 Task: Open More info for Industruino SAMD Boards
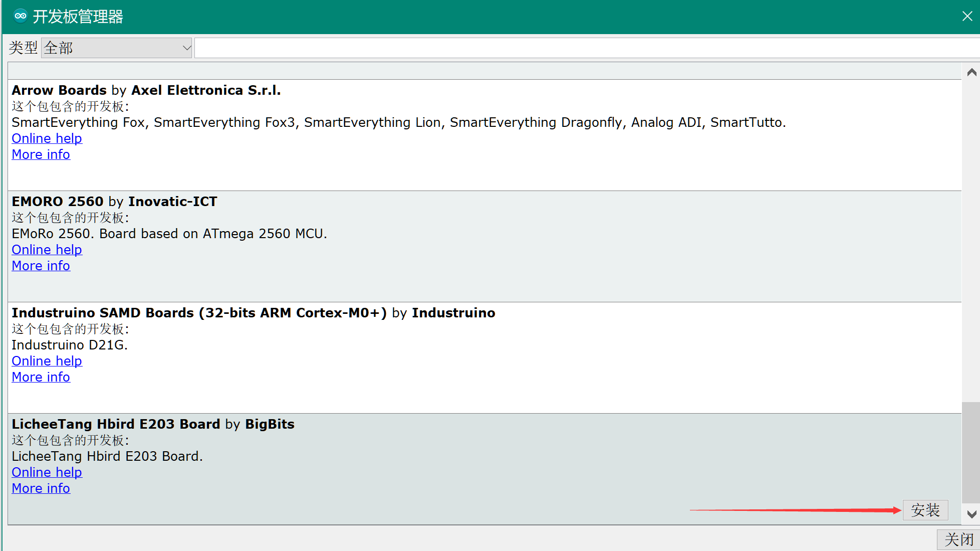click(x=41, y=377)
